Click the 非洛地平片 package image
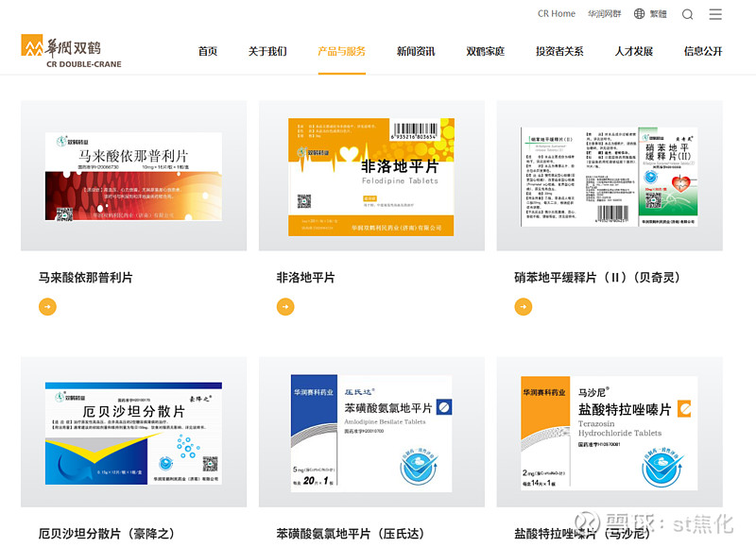Screen dimensions: 756x547 click(x=371, y=176)
